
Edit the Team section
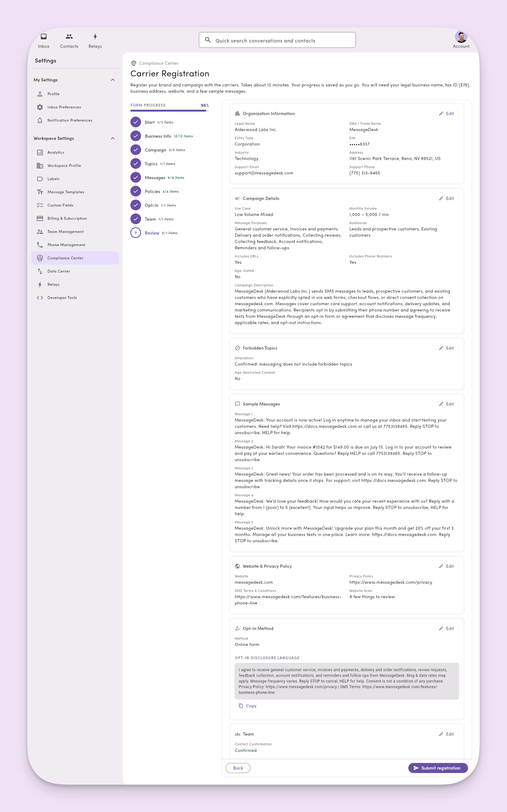click(446, 734)
